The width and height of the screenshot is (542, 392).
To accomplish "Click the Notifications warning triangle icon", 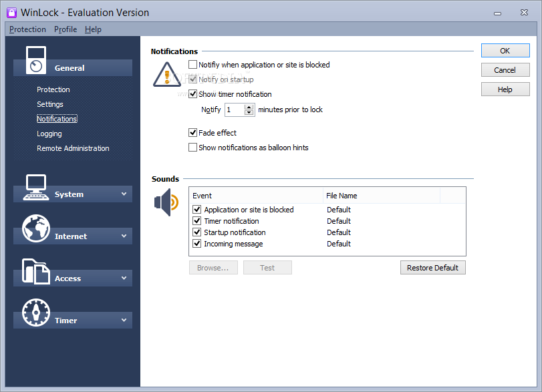I will [x=167, y=74].
